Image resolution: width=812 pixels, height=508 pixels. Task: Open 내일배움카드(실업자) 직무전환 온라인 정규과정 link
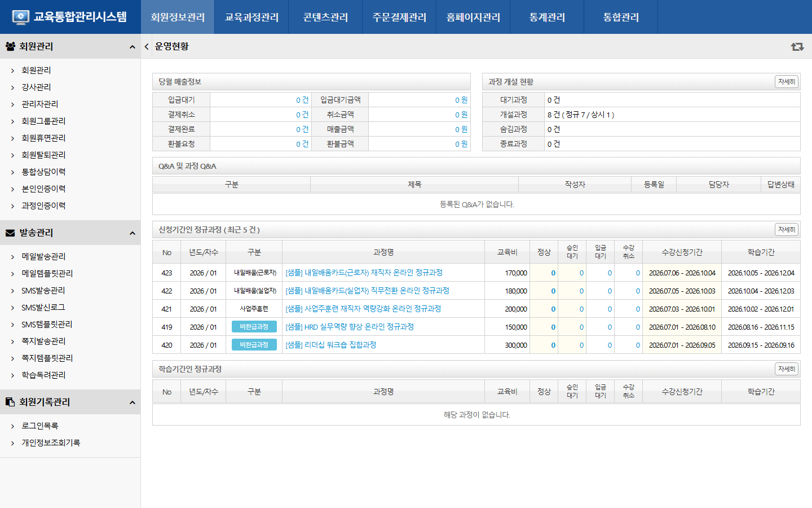[367, 291]
